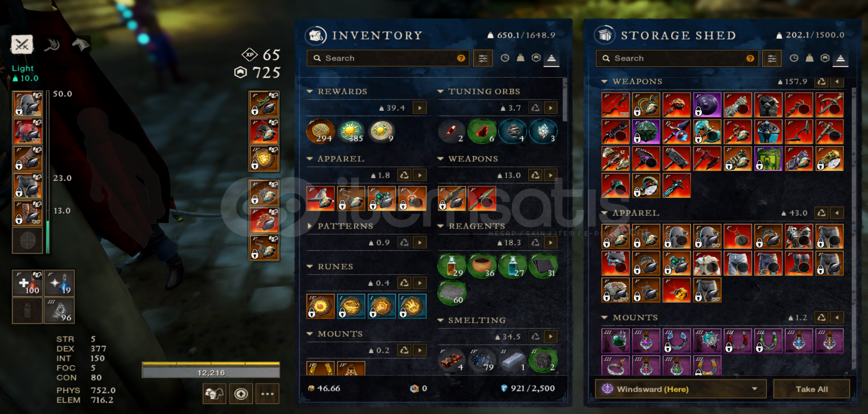Select the health potion quickslot with 100

point(27,283)
